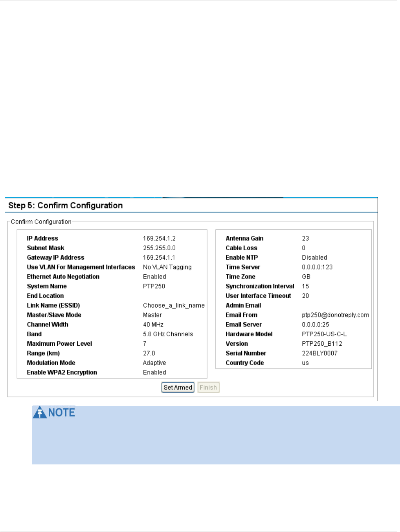Select the Gateway IP Address value 169.254.1.1

(159, 257)
